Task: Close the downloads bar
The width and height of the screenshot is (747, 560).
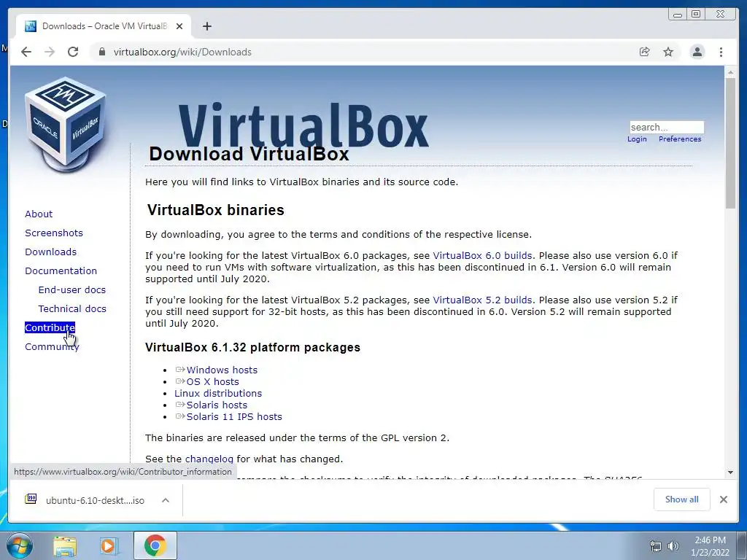Action: pos(724,499)
